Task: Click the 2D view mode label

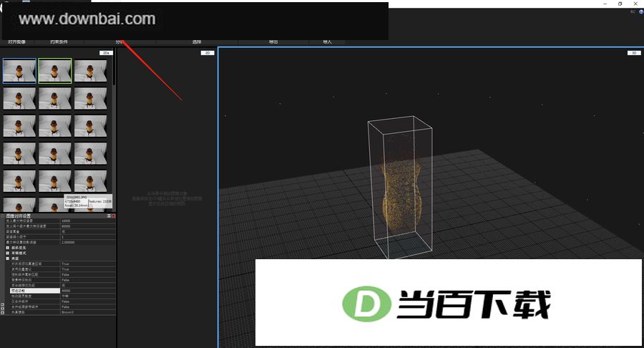Action: (x=208, y=53)
